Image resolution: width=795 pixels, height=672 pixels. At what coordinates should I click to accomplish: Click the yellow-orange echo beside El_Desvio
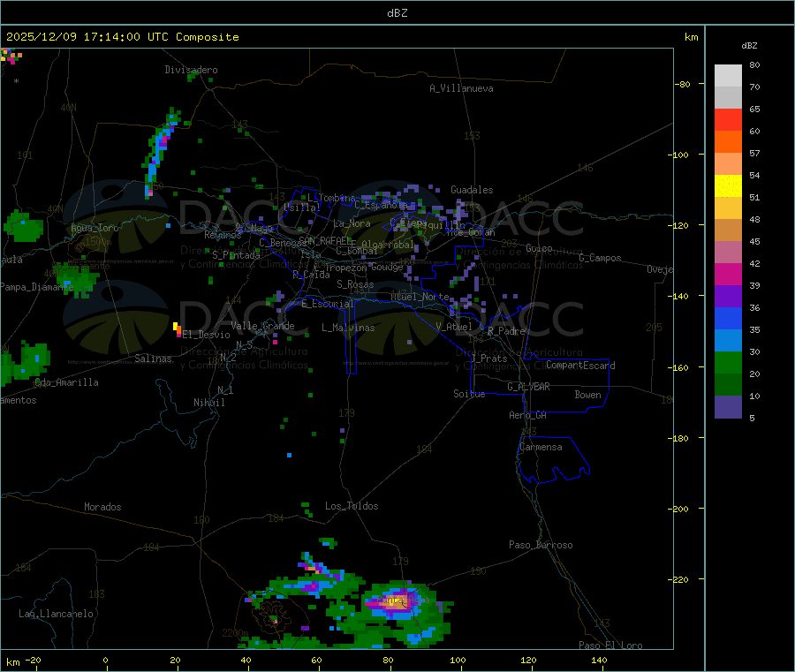177,329
